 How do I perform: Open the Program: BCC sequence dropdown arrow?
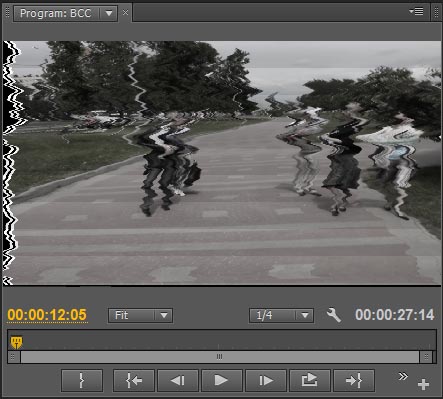[109, 13]
